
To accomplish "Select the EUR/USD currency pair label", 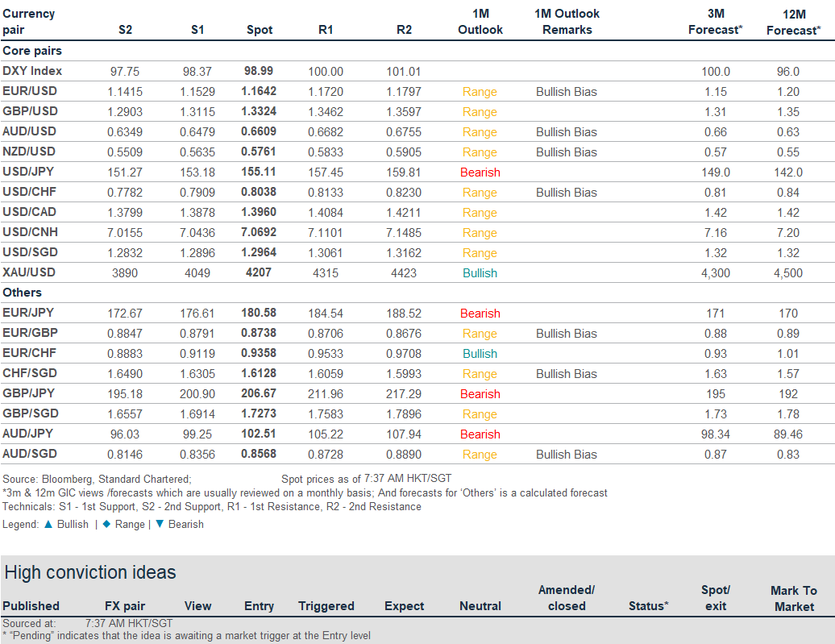I will coord(30,91).
